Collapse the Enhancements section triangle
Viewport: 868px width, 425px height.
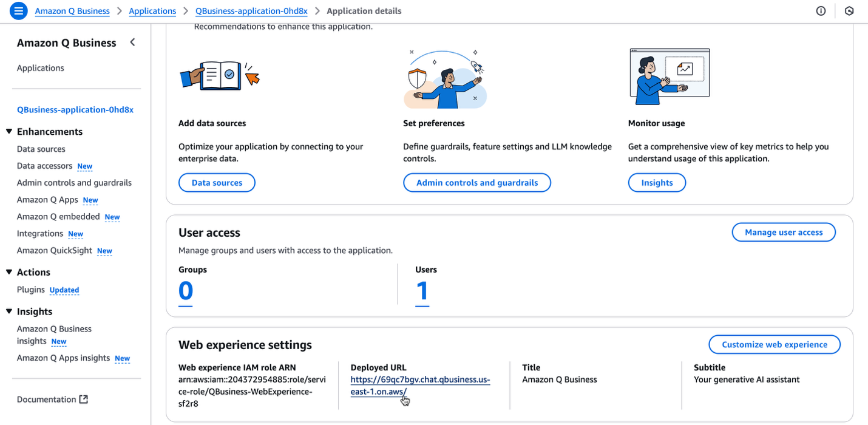[9, 132]
